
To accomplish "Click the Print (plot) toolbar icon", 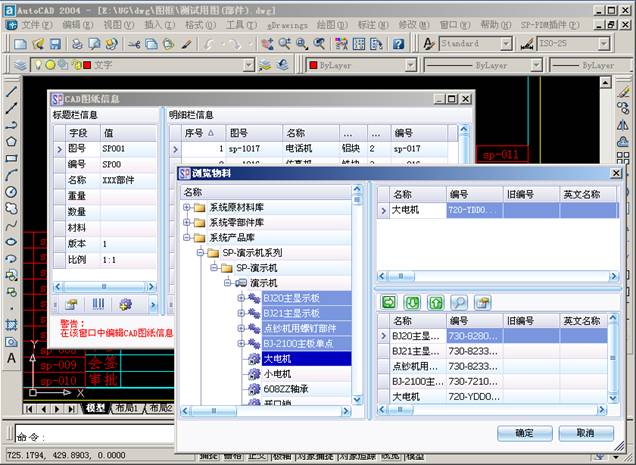I will coord(77,44).
